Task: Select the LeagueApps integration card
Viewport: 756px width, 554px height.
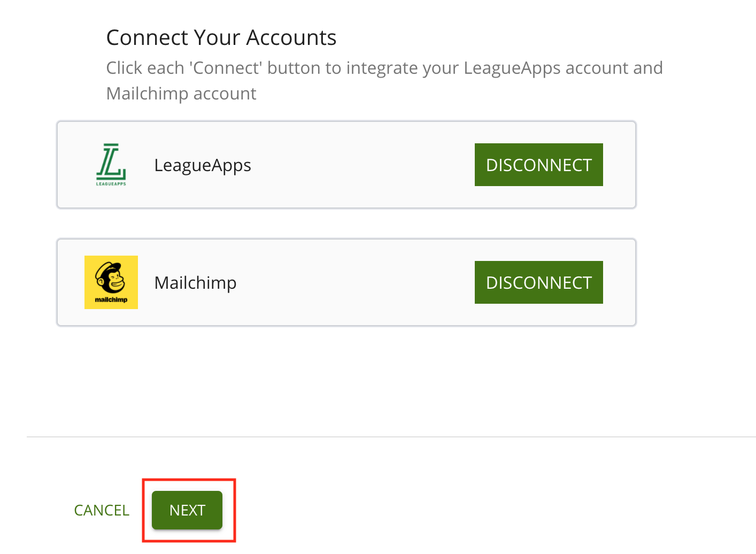Action: [x=346, y=164]
